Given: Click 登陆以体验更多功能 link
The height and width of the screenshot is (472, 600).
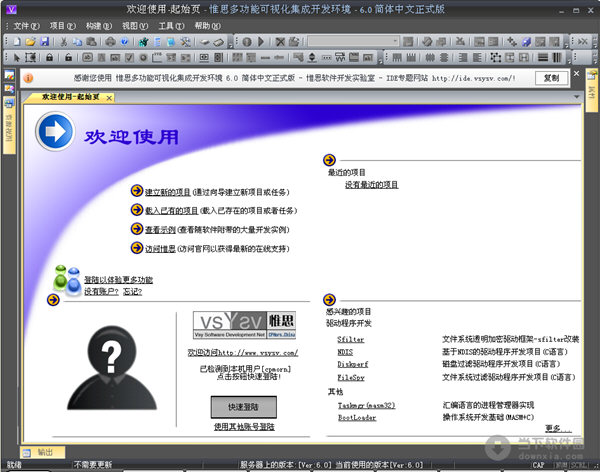Looking at the screenshot, I should pos(119,280).
